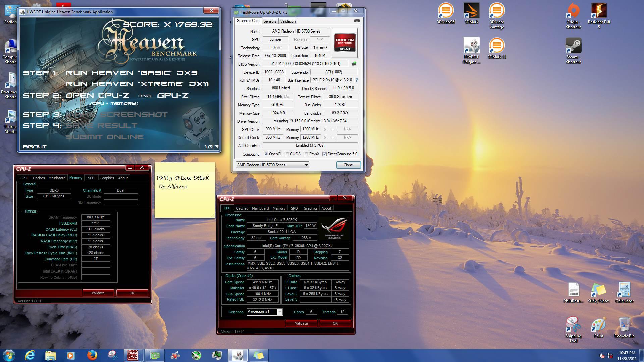The image size is (644, 362).
Task: Toggle the OpenCL checkbox
Action: point(266,154)
